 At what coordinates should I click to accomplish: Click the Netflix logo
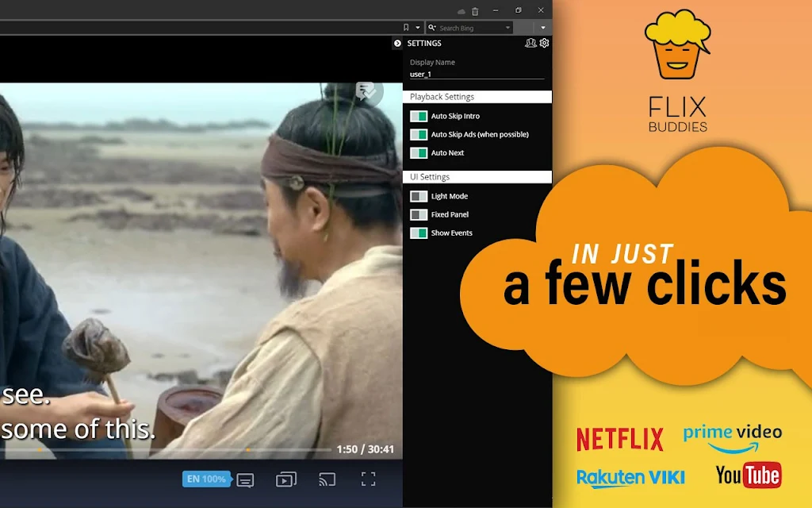coord(620,439)
